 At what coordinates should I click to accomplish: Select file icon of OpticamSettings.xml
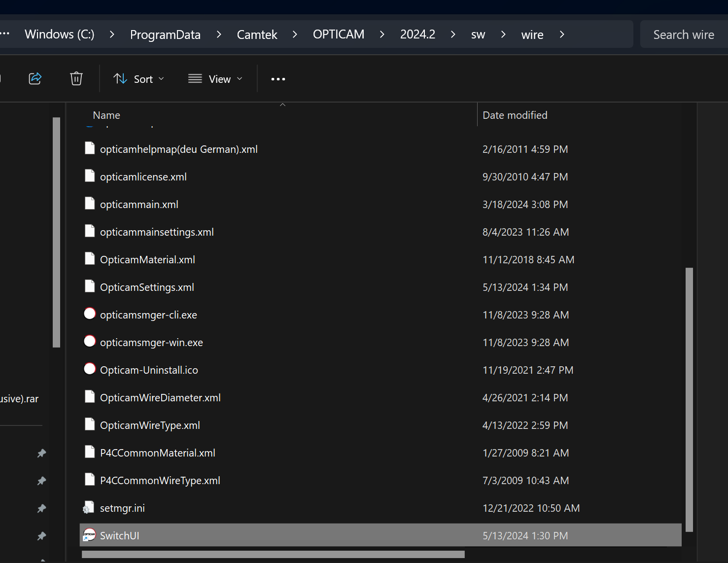pos(90,286)
